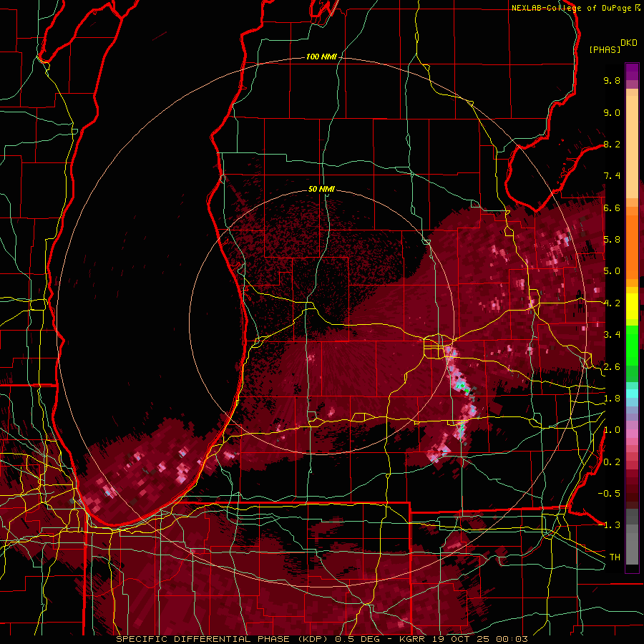Click the 0.2 scale value
This screenshot has height=644, width=644.
612,462
